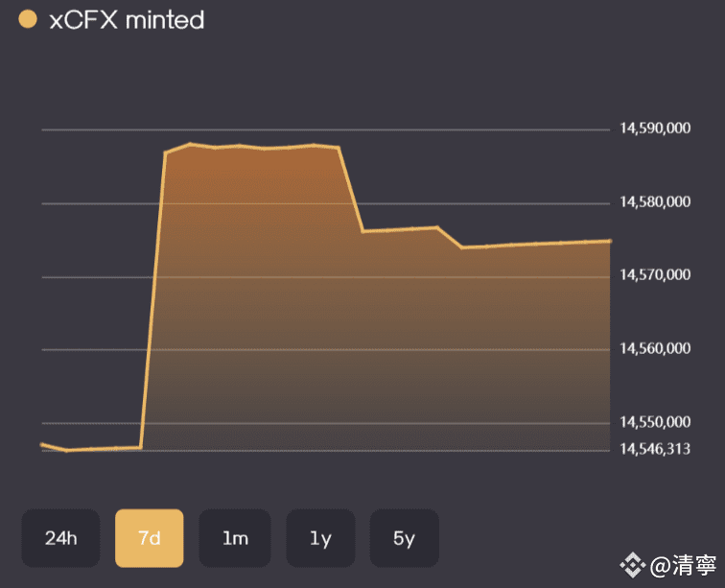Switch chart to 1y range

point(320,538)
